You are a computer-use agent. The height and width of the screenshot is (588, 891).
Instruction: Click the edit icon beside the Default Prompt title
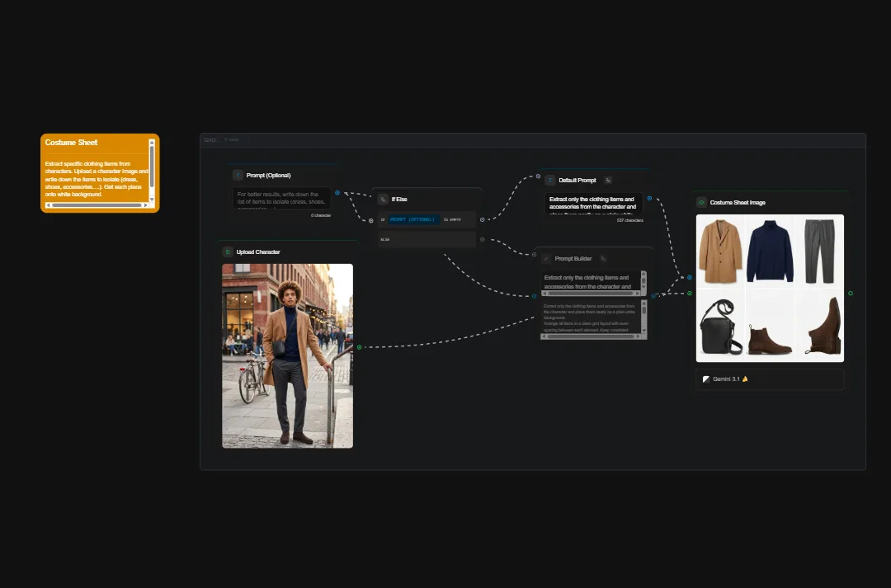tap(608, 181)
